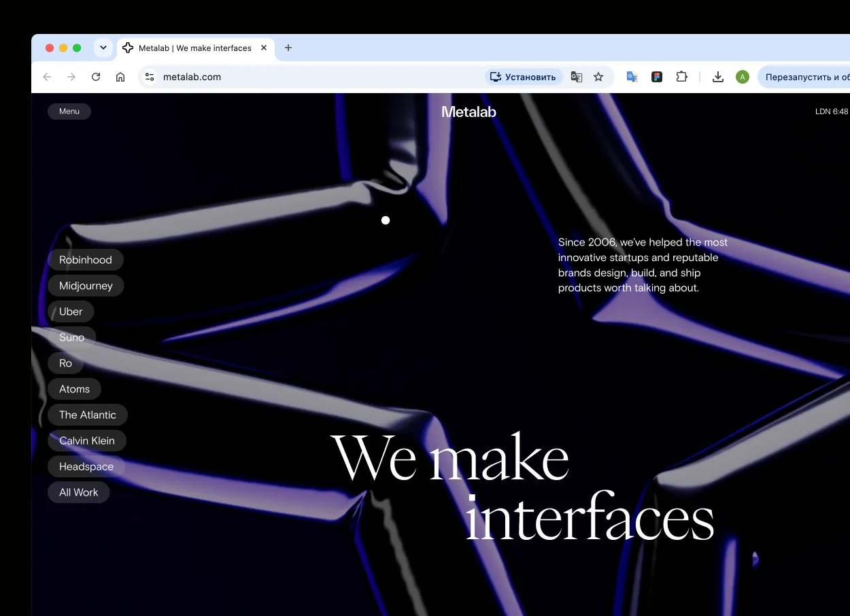Expand the tab search dropdown arrow
This screenshot has height=616, width=850.
click(103, 48)
